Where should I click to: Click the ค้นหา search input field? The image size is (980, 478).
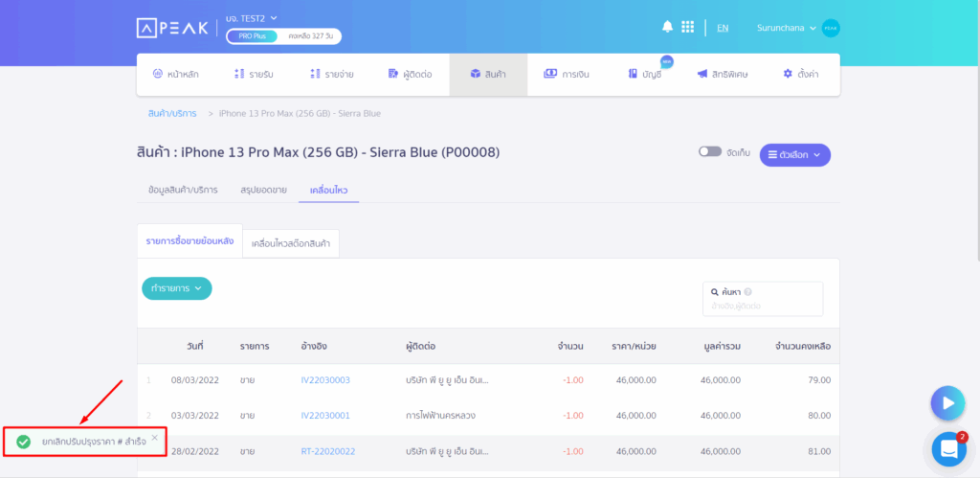pos(763,299)
